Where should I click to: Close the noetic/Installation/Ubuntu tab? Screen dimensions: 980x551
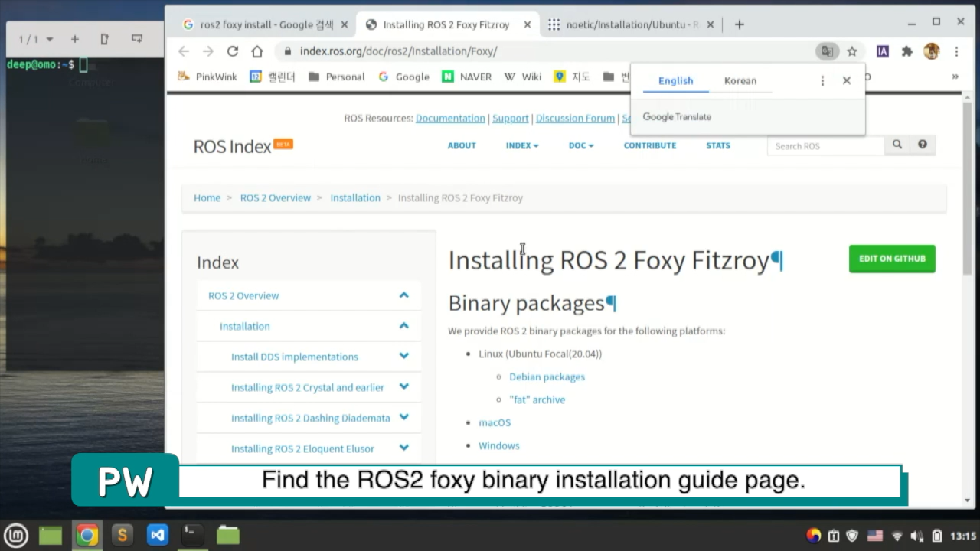(x=709, y=24)
